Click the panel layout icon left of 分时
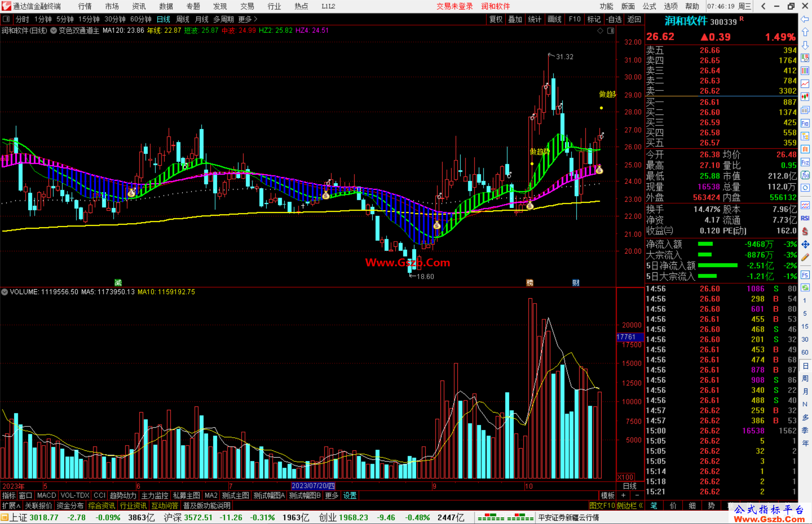This screenshot has width=812, height=524. (x=6, y=19)
